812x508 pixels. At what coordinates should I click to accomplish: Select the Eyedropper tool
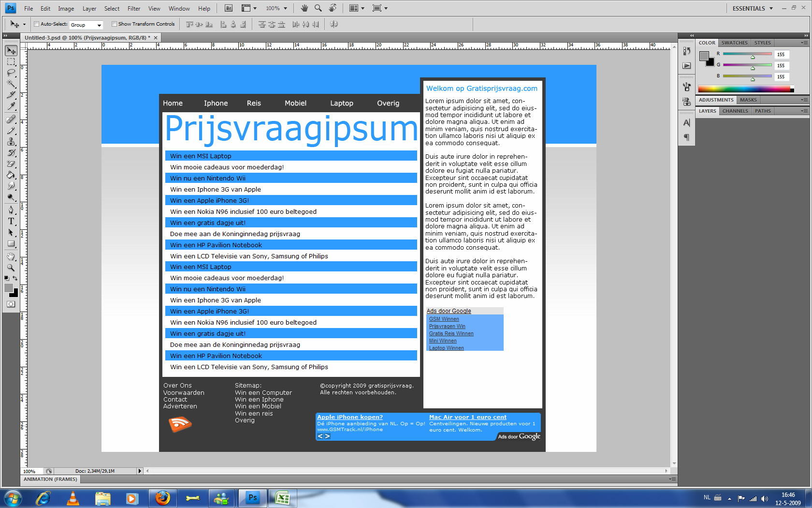pos(11,106)
